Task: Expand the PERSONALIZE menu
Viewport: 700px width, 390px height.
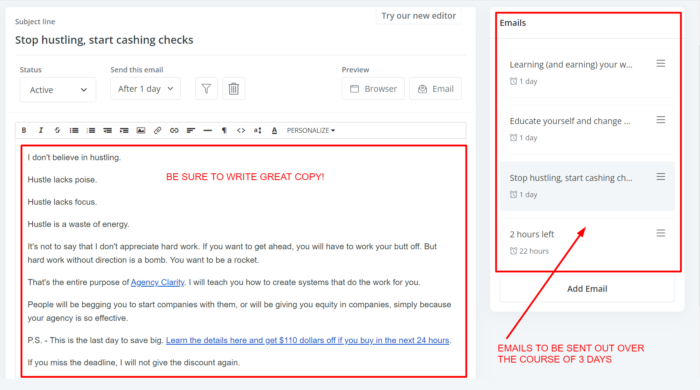Action: pyautogui.click(x=311, y=130)
